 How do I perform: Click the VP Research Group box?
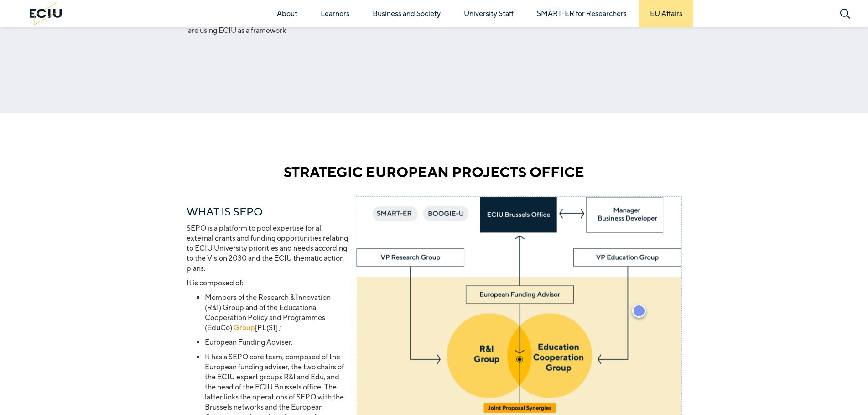[410, 257]
